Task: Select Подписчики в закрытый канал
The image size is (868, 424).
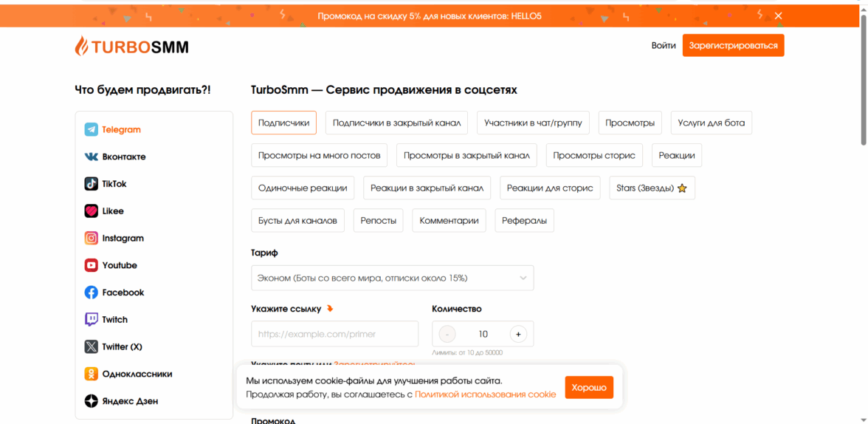Action: click(397, 123)
